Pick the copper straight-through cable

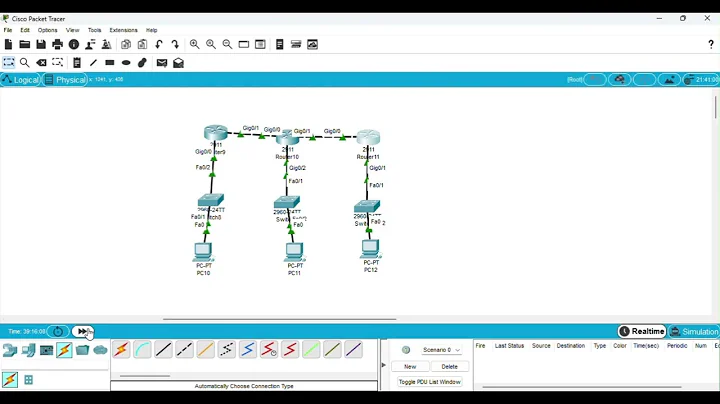tap(163, 350)
